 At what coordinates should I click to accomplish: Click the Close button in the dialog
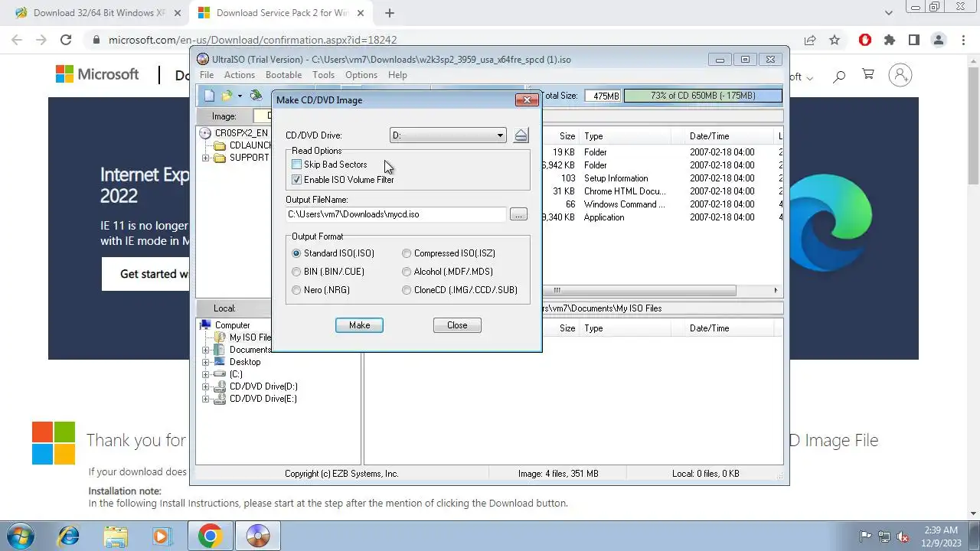pyautogui.click(x=457, y=325)
